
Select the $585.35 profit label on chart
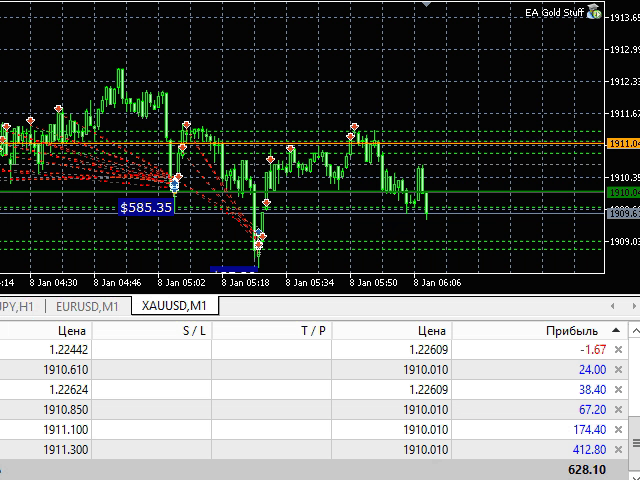click(x=146, y=207)
